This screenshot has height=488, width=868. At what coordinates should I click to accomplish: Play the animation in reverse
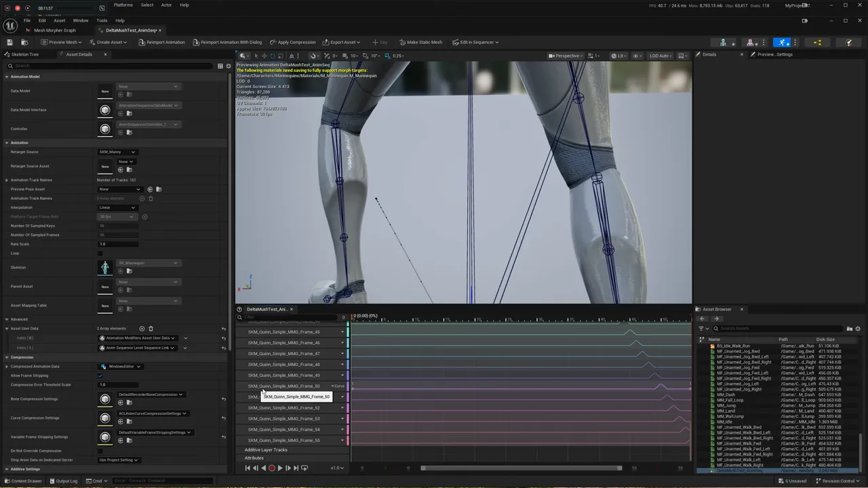pos(264,468)
